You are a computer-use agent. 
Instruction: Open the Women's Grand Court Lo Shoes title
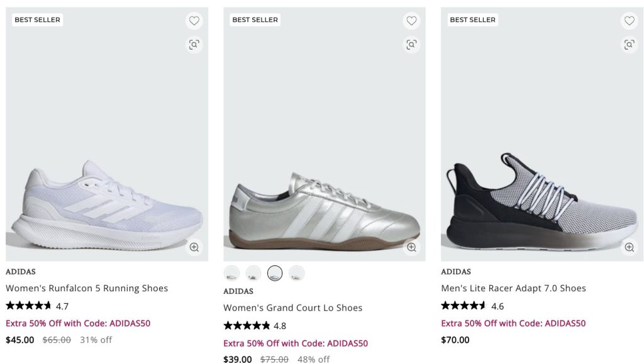click(292, 308)
